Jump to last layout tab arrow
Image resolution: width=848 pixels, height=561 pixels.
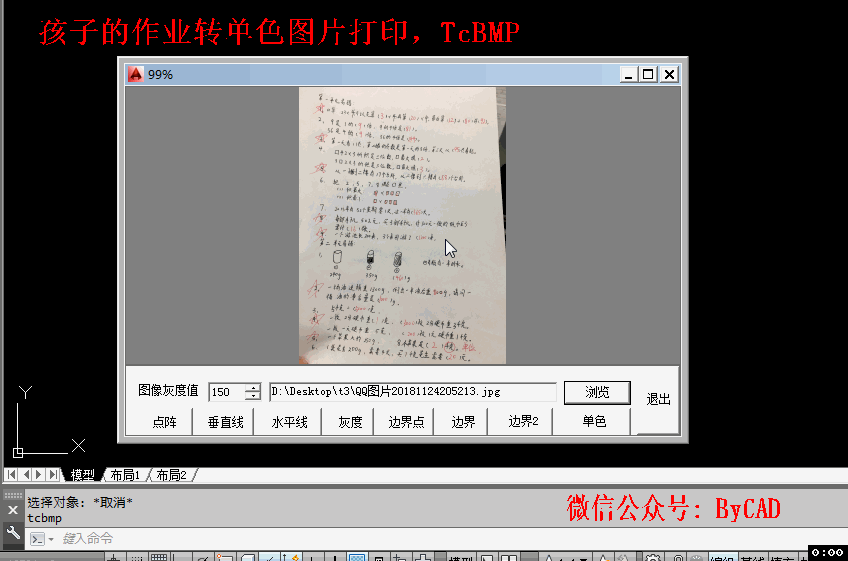(53, 474)
